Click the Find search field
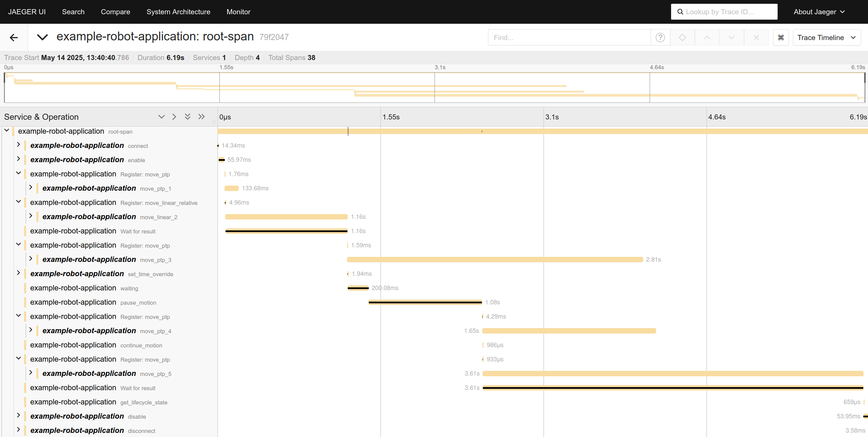868x437 pixels. [x=569, y=37]
